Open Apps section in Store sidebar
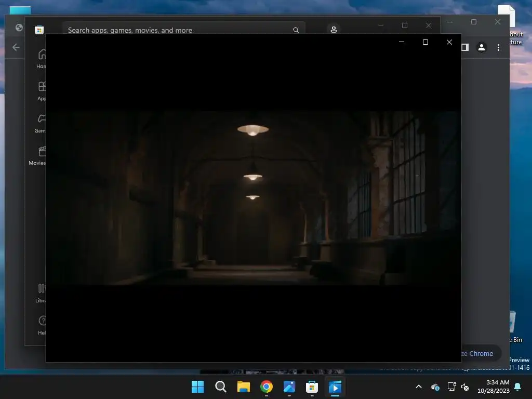Screen dimensions: 532x399 point(41,91)
